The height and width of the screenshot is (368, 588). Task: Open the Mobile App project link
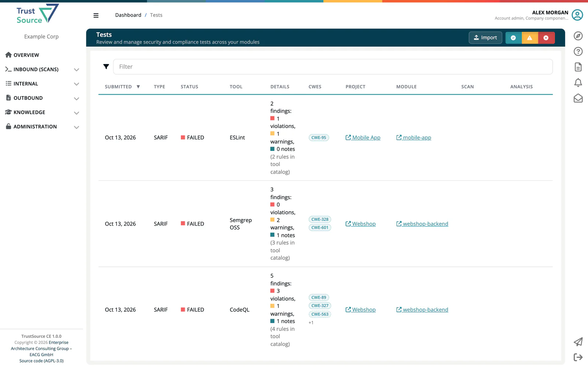point(363,138)
